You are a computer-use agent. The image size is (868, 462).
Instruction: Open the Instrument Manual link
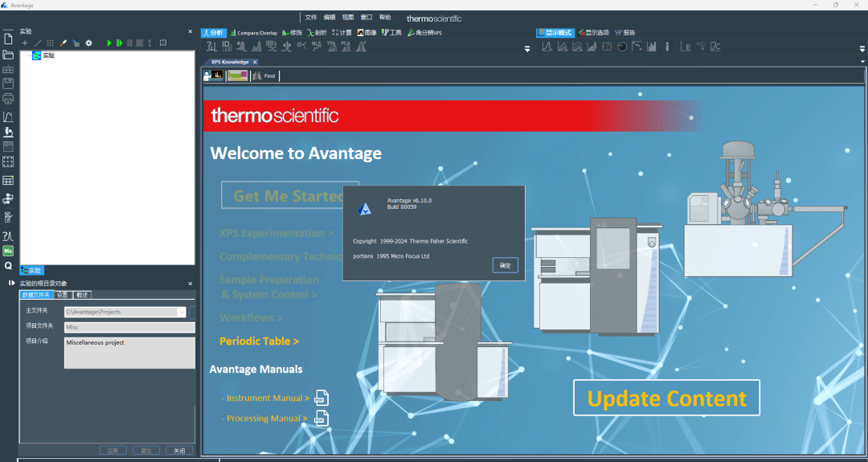[265, 398]
